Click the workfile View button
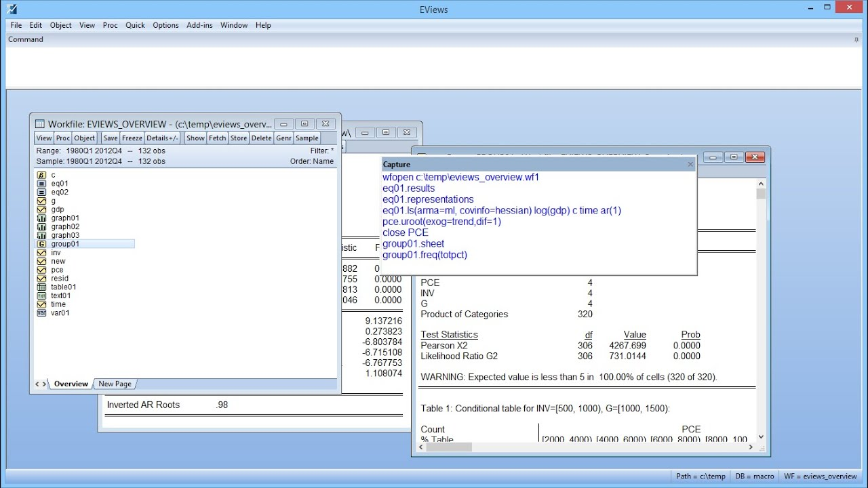The height and width of the screenshot is (488, 868). point(44,138)
